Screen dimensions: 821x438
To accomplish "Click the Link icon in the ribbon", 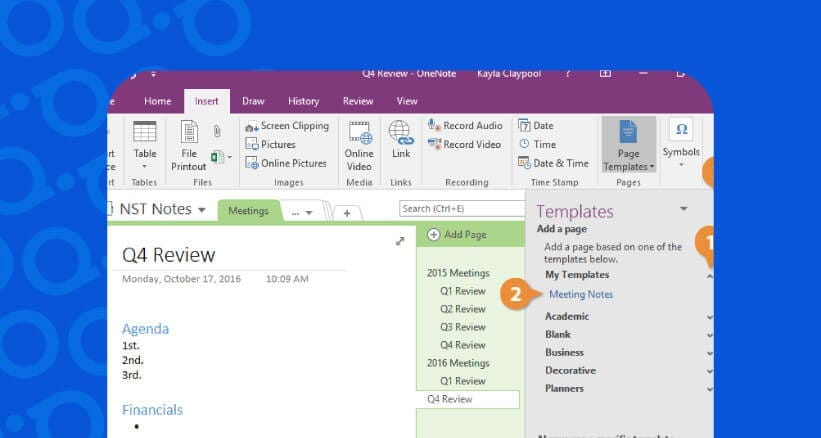I will coord(401,133).
